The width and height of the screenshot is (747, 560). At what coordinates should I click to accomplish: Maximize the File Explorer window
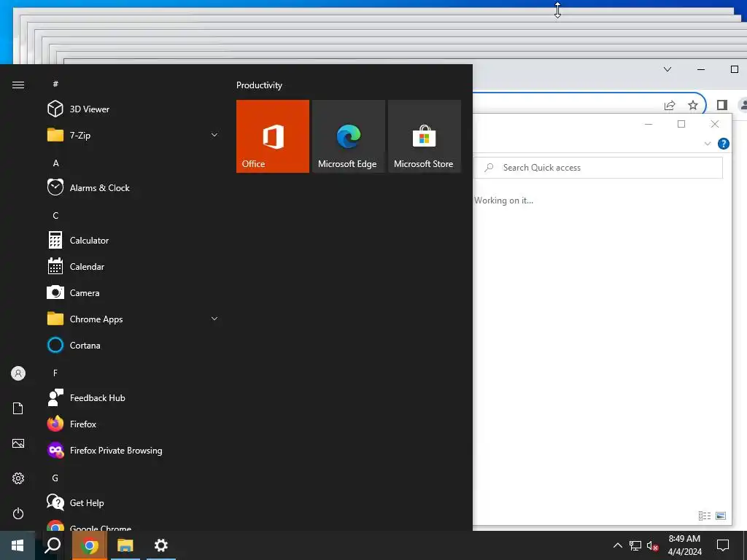point(681,124)
